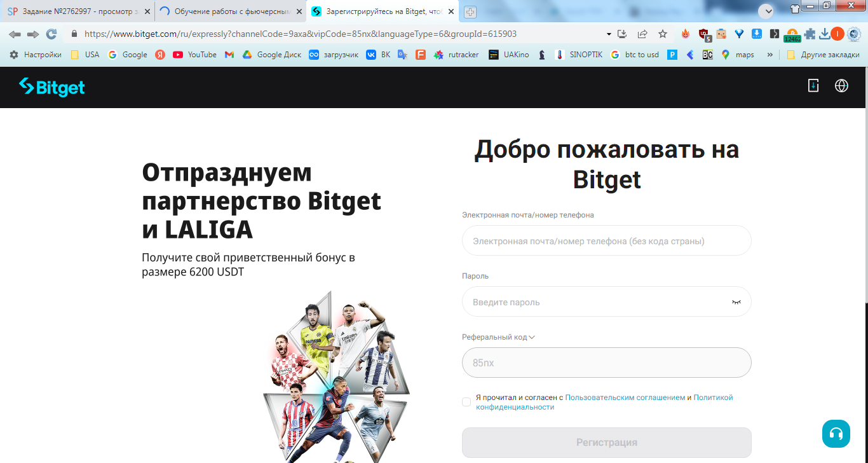Open the orange profile avatar
The image size is (868, 463).
837,34
